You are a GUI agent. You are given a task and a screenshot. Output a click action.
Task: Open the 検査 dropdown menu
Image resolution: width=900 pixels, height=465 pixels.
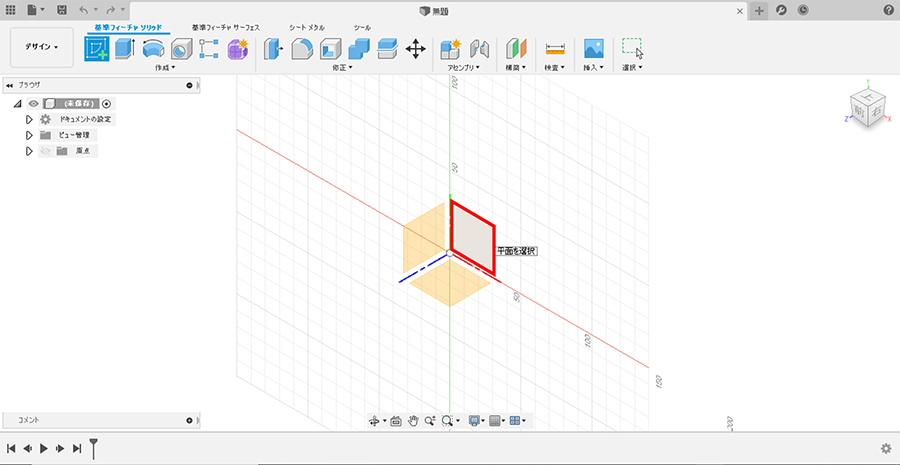[555, 68]
